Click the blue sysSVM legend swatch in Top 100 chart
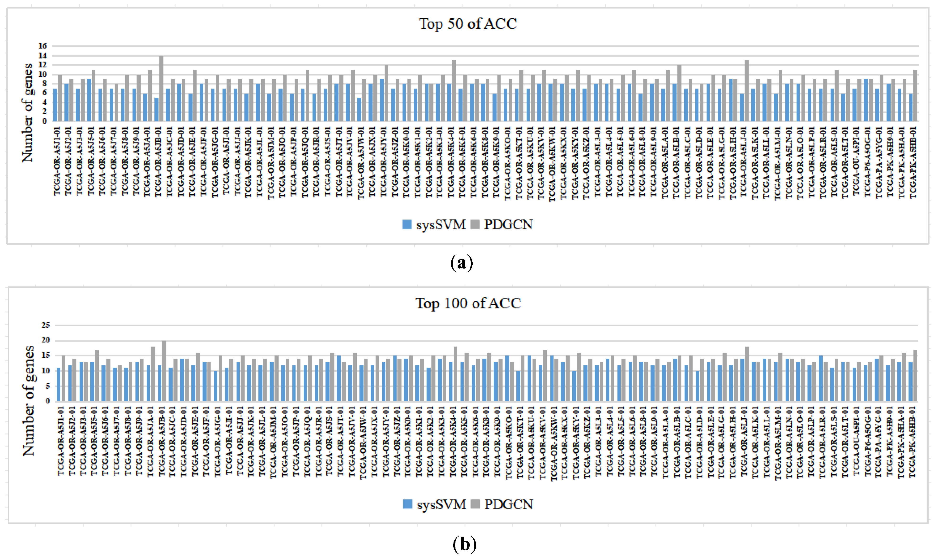The height and width of the screenshot is (560, 935). (x=407, y=504)
